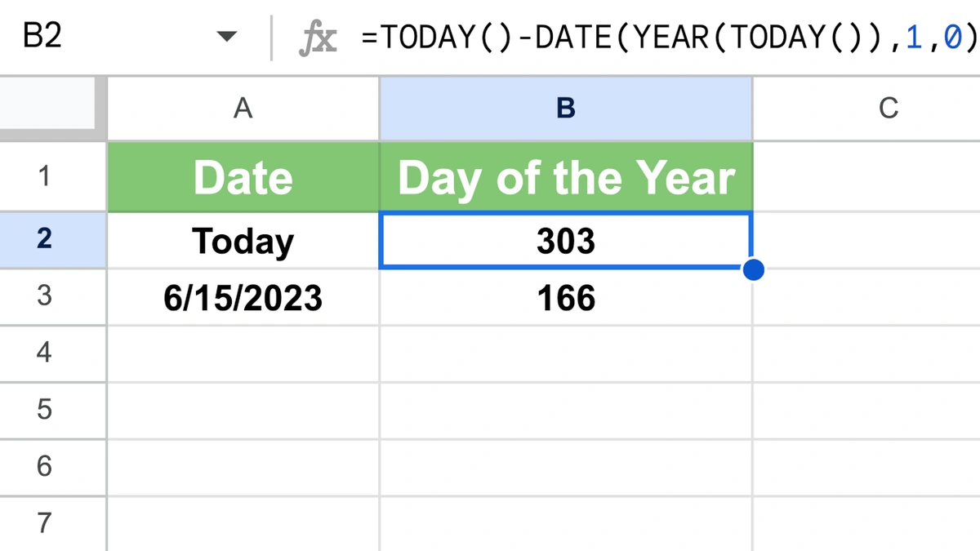Click cell containing 6/15/2023
Screen dimensions: 980x551
pyautogui.click(x=243, y=297)
